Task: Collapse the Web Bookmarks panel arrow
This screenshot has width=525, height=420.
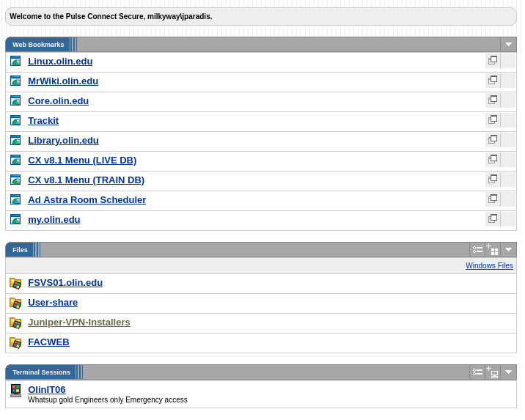Action: click(x=508, y=45)
